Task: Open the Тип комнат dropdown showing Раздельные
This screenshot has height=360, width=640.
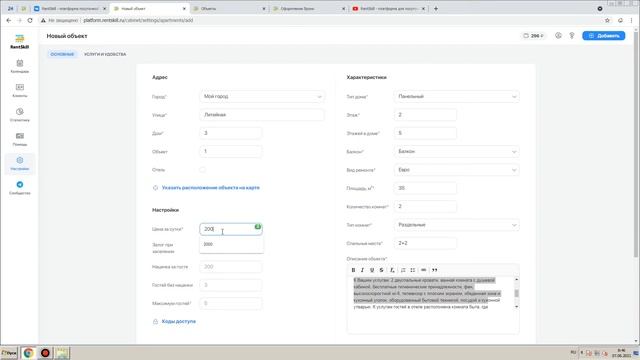Action: click(x=456, y=225)
